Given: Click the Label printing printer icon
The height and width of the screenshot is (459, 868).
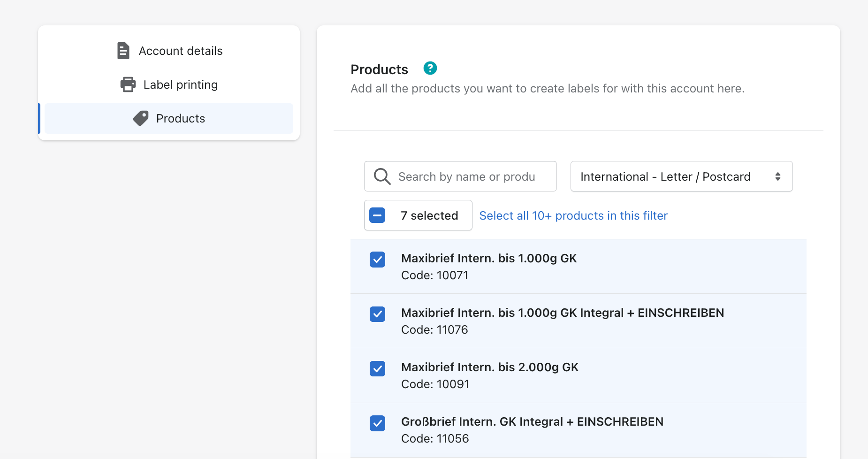Looking at the screenshot, I should (x=128, y=84).
